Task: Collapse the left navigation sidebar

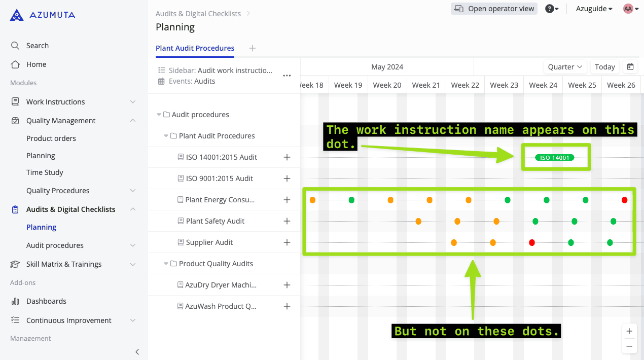Action: point(137,351)
